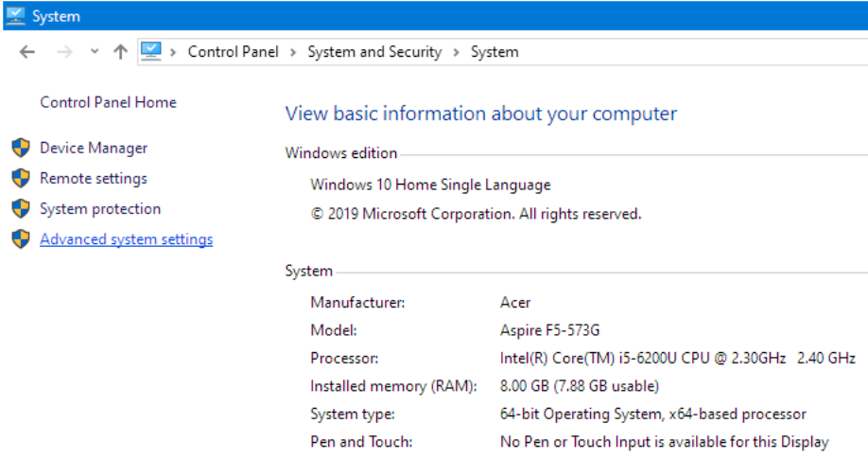The image size is (868, 459).
Task: Expand the chevron between computer icon and Control Panel
Action: coord(174,53)
